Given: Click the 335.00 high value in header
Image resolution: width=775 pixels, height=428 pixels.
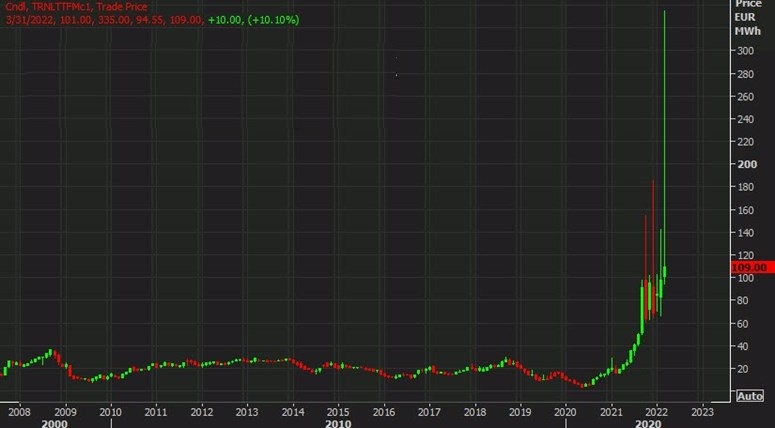Looking at the screenshot, I should tap(118, 20).
